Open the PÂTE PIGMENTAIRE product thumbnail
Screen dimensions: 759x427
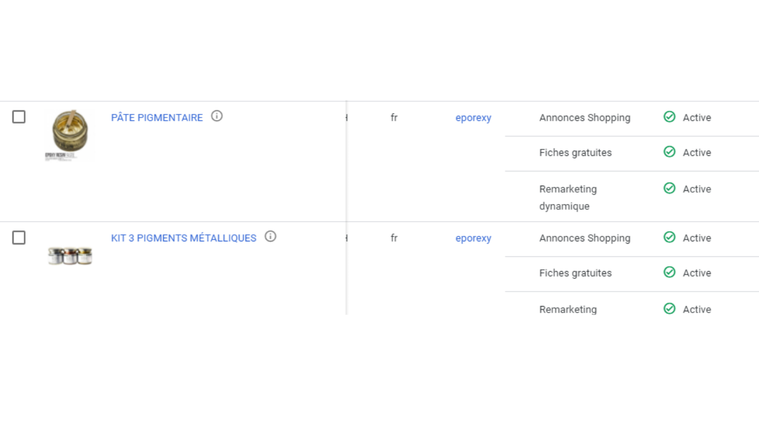69,134
